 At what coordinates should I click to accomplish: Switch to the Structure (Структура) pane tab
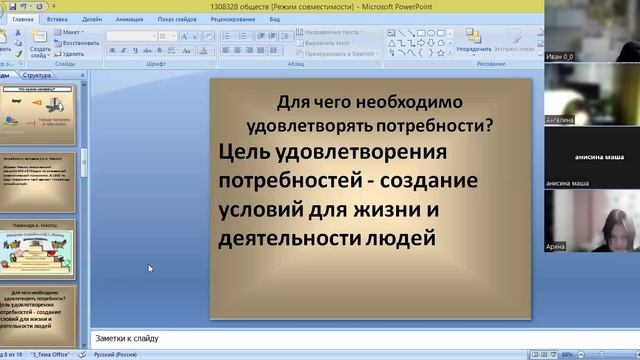click(x=37, y=75)
